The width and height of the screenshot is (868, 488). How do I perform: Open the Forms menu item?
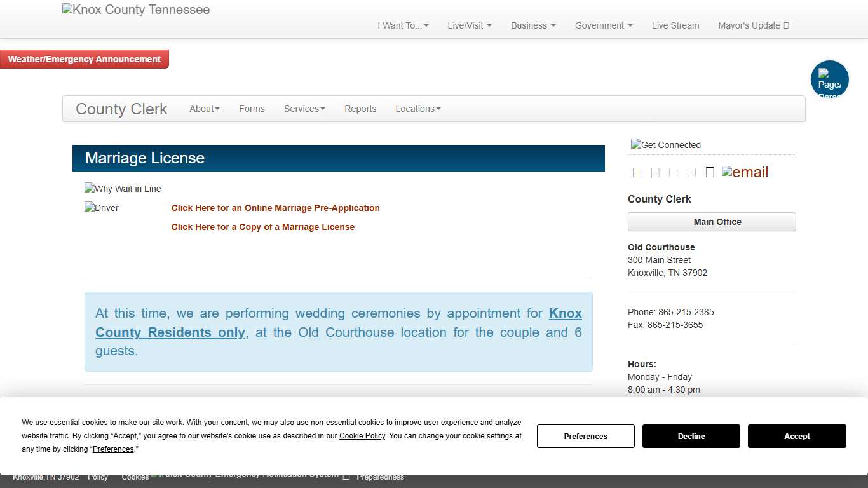tap(252, 109)
